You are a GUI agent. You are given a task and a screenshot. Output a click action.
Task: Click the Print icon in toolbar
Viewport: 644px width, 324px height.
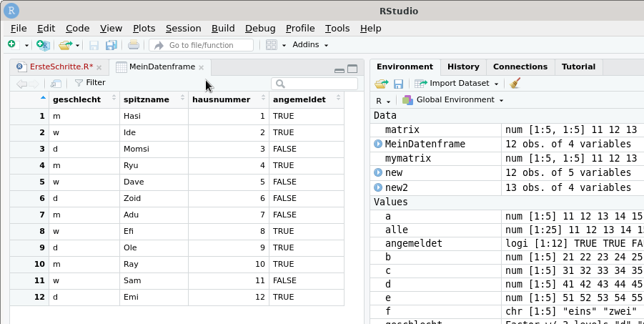(134, 45)
